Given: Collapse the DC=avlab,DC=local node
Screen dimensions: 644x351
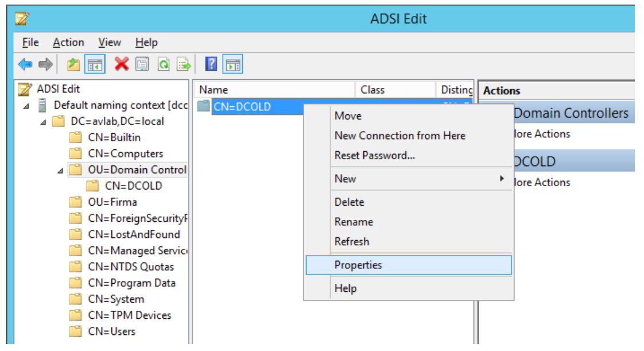Looking at the screenshot, I should 43,122.
